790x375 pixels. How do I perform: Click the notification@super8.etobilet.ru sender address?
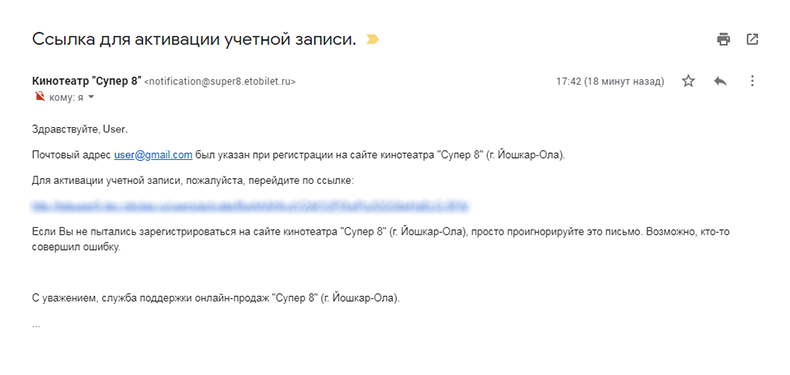click(x=220, y=81)
